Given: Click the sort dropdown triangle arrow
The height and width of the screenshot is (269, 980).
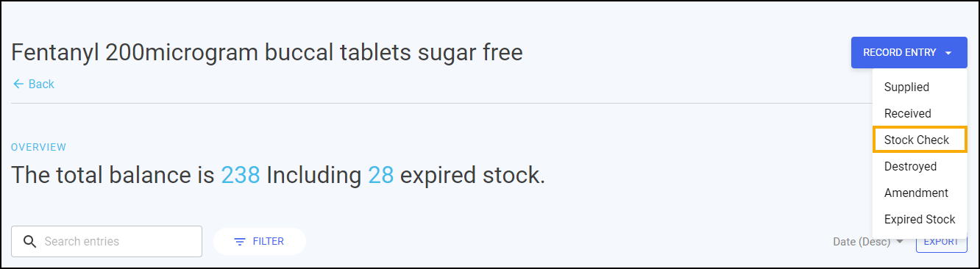Looking at the screenshot, I should (x=899, y=242).
